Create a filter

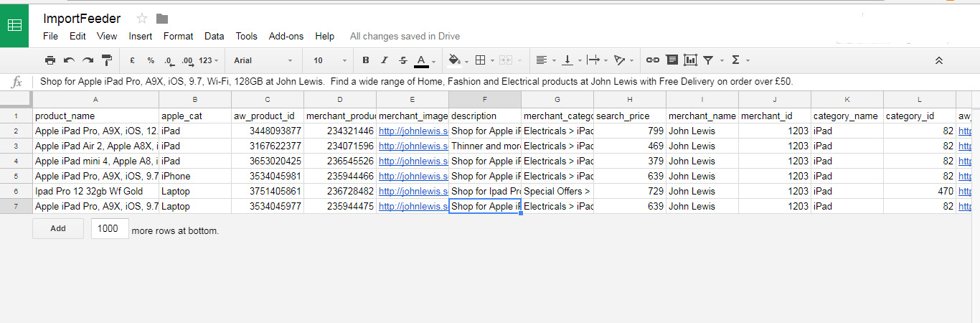click(708, 60)
